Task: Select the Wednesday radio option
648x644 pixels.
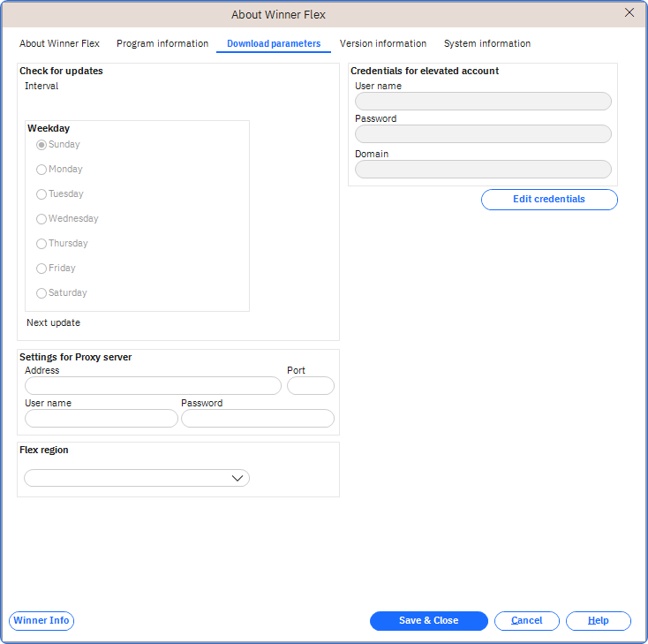Action: point(41,219)
